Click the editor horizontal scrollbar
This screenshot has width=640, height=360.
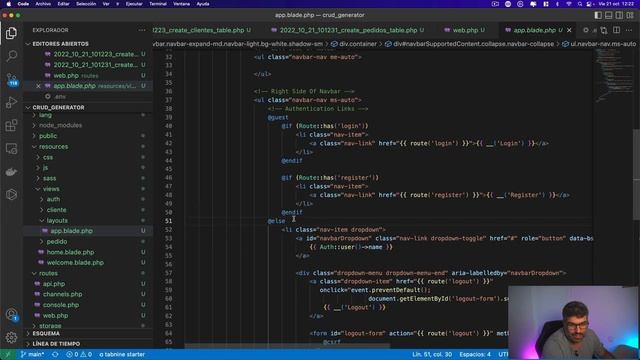click(288, 346)
